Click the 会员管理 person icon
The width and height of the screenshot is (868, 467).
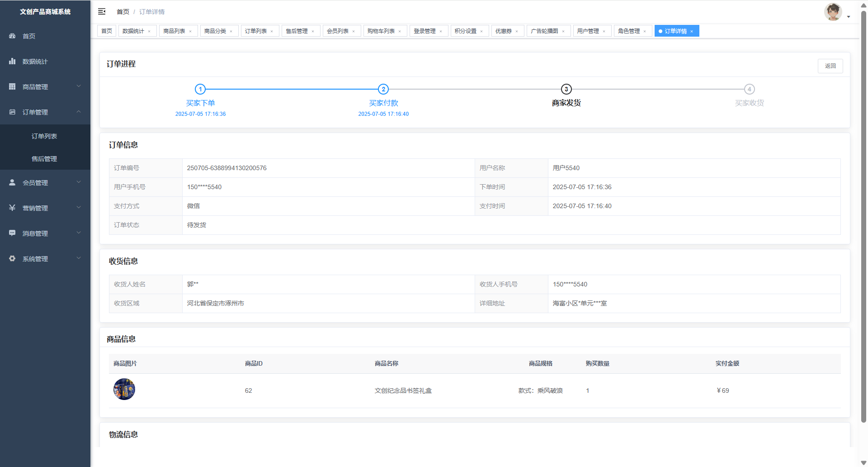tap(12, 182)
